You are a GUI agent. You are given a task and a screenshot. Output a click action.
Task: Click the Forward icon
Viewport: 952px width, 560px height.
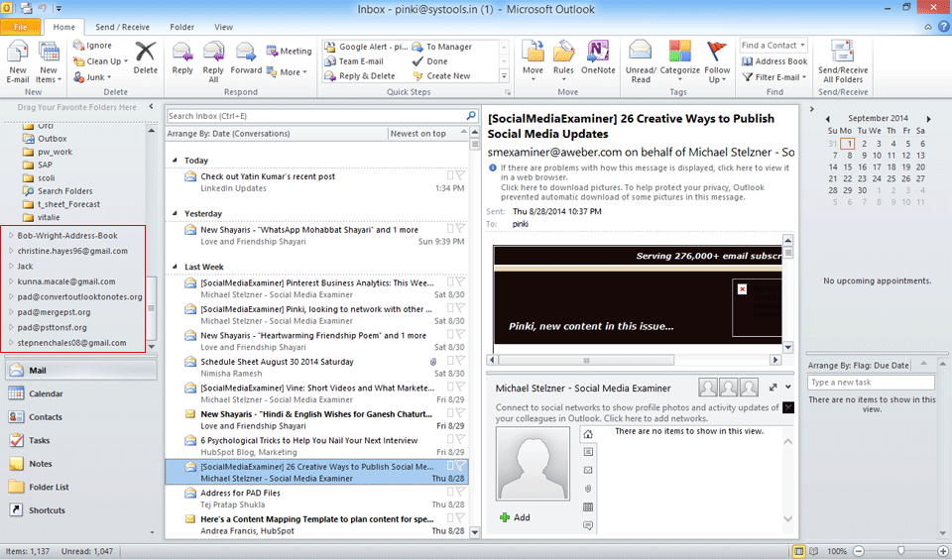coord(246,52)
